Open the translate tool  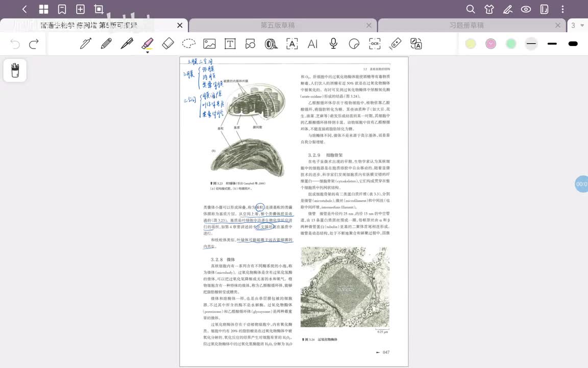click(x=416, y=43)
